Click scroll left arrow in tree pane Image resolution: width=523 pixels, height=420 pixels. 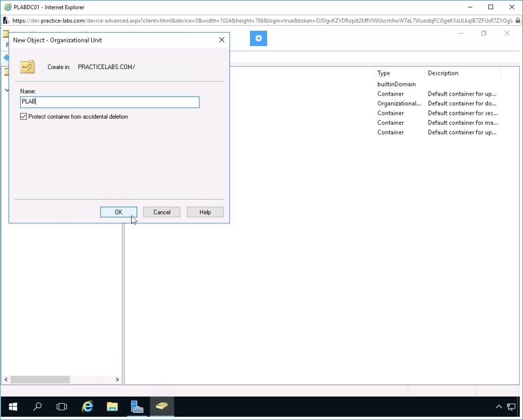[x=6, y=380]
